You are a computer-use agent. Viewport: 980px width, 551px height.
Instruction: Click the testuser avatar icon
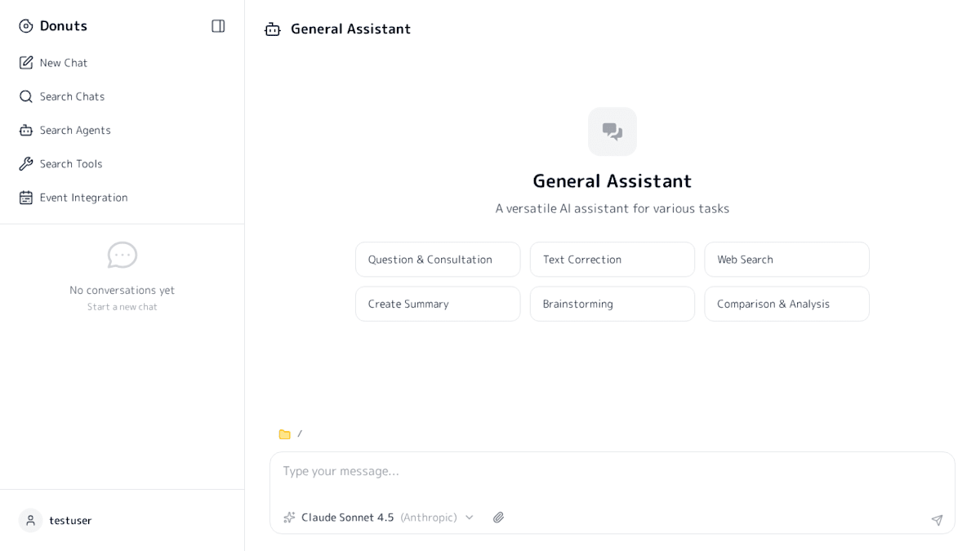(30, 521)
